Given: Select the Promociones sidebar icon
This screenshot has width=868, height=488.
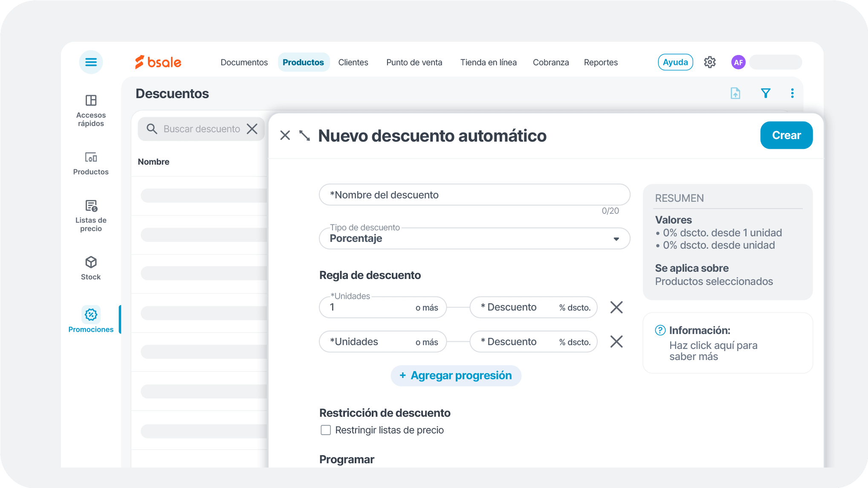Looking at the screenshot, I should point(91,314).
